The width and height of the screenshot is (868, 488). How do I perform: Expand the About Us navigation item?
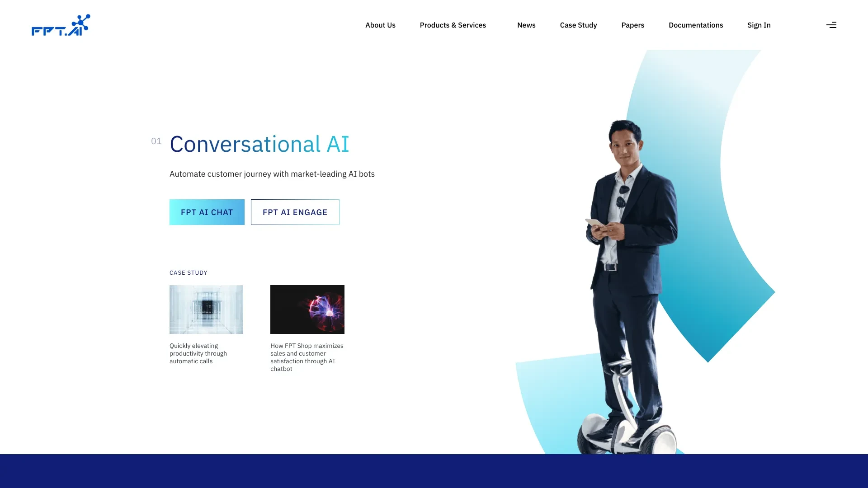380,25
